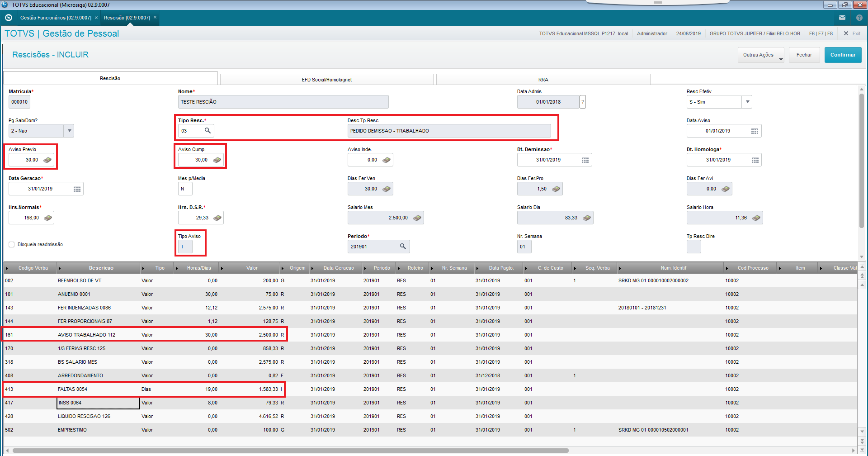Open the Tipo Resc. search magnifier

pyautogui.click(x=208, y=131)
